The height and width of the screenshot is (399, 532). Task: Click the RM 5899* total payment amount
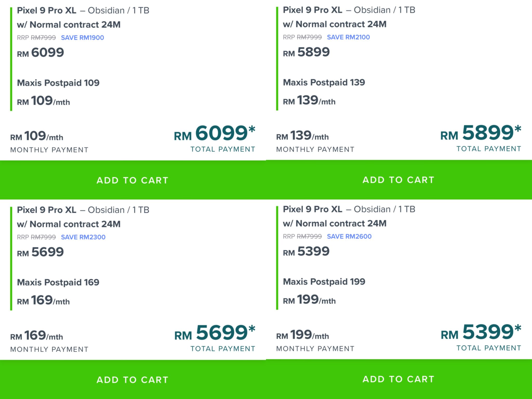tap(481, 133)
